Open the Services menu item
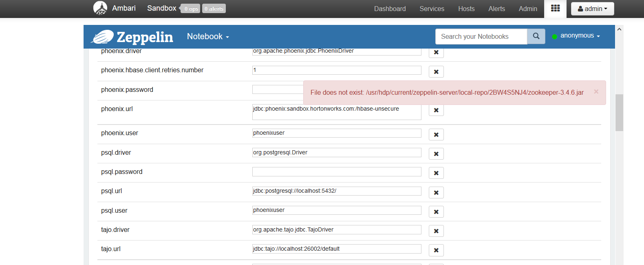The image size is (644, 265). pos(432,9)
